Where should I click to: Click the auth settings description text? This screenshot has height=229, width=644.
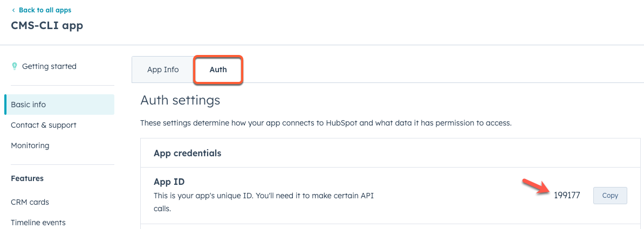click(x=326, y=123)
